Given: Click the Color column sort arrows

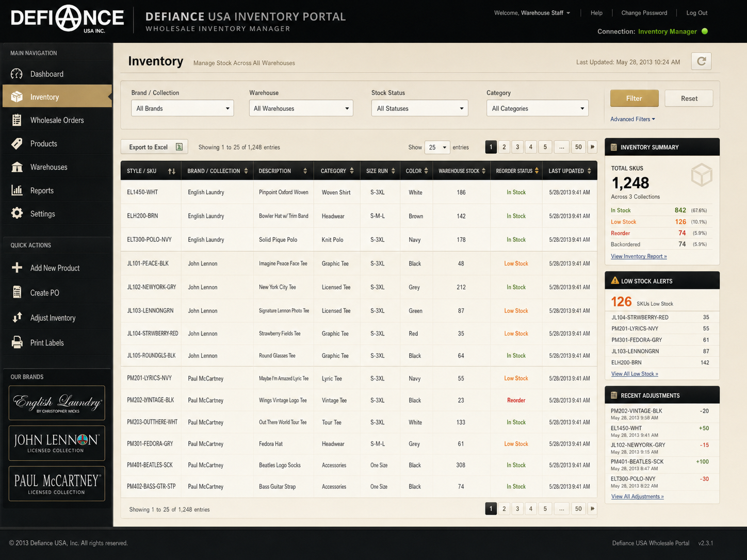Looking at the screenshot, I should point(426,171).
